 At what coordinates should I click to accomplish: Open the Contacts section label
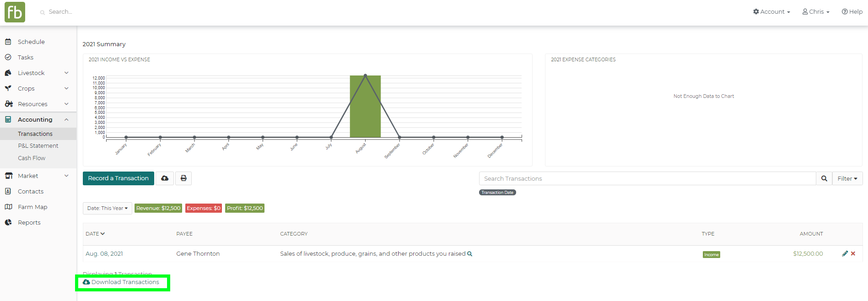pyautogui.click(x=31, y=191)
